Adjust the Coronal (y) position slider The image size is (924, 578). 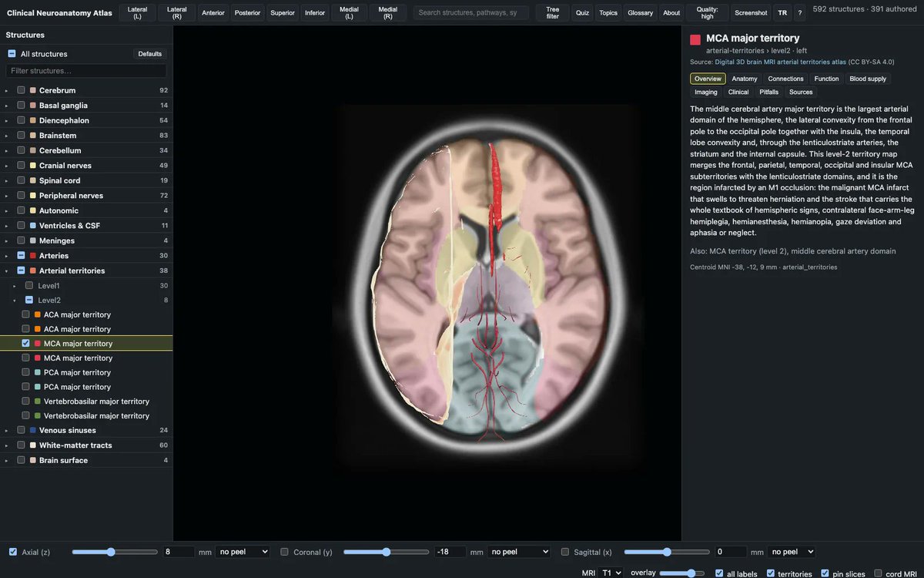tap(386, 552)
